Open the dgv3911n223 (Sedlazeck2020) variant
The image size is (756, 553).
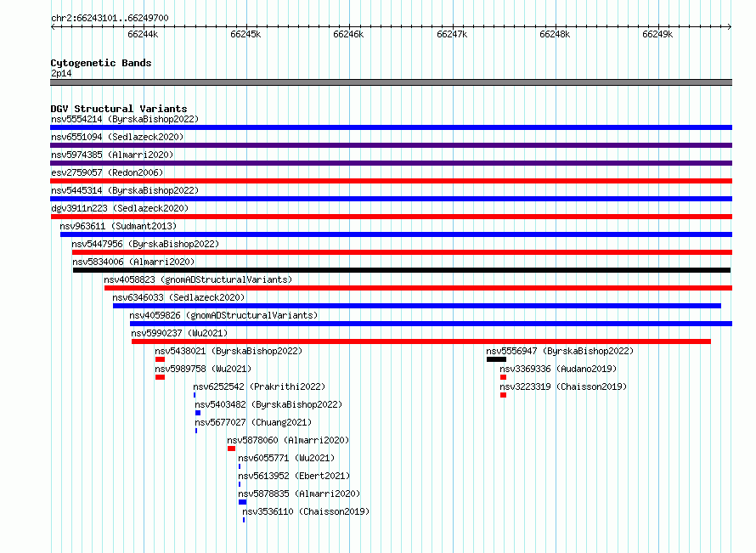coord(120,208)
